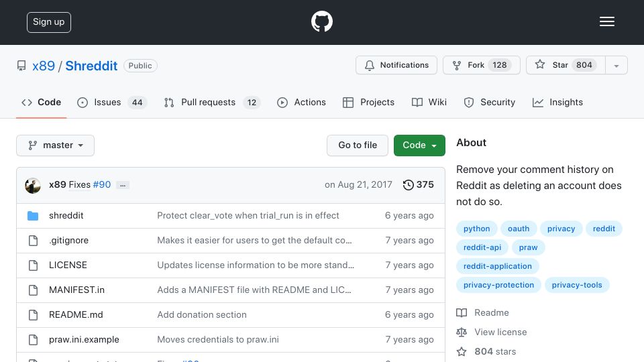This screenshot has width=644, height=362.
Task: Open the hamburger navigation menu
Action: pos(606,21)
